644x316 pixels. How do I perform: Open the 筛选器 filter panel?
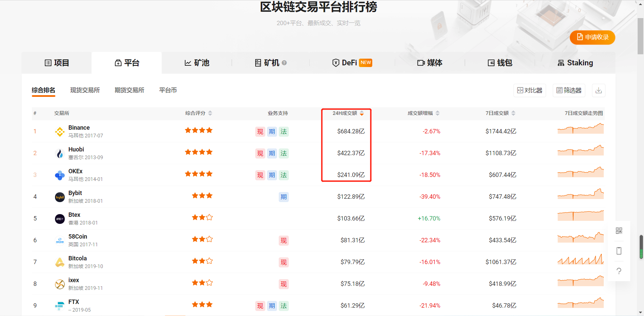coord(569,90)
